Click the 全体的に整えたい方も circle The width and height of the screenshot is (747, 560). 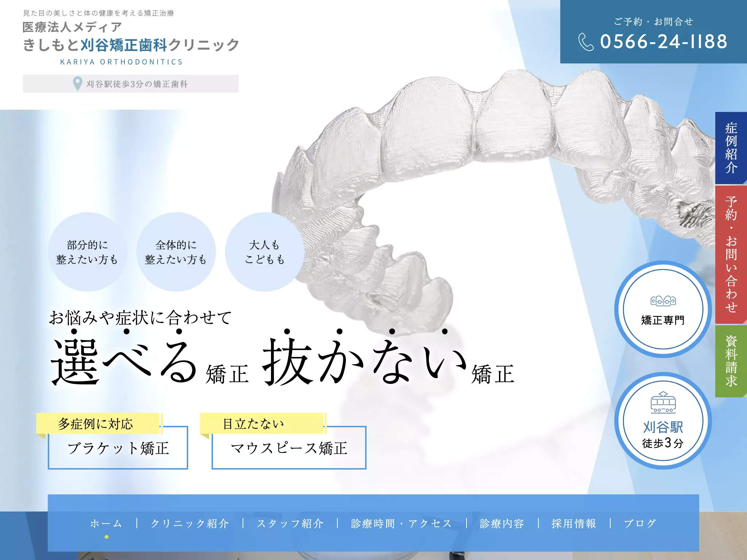tap(176, 252)
